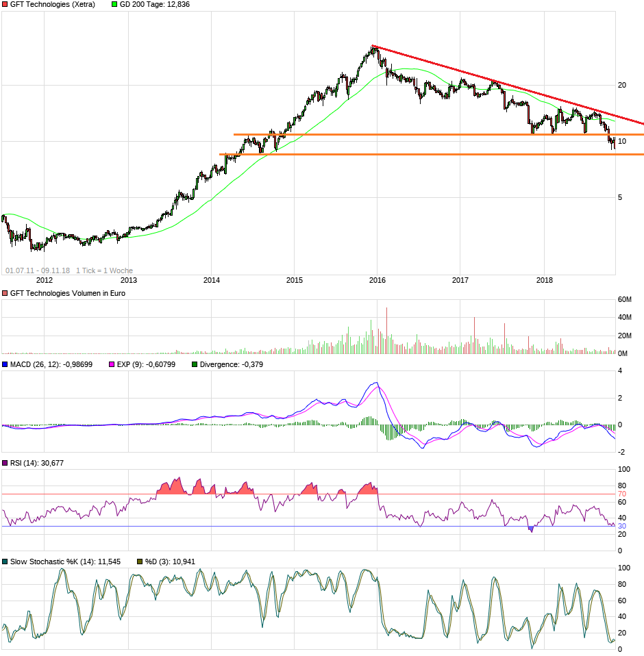Click the red GFT Technologies legend square

pyautogui.click(x=5, y=5)
